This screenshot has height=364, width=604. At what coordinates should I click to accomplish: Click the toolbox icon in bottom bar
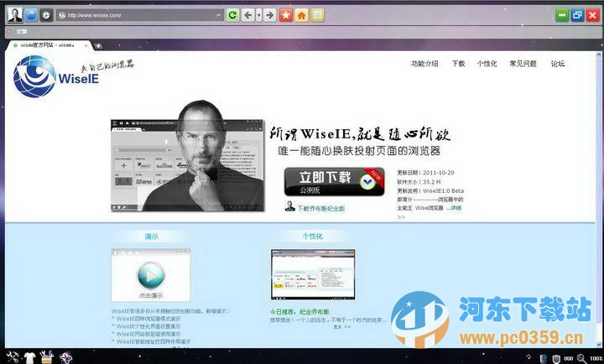coord(47,357)
